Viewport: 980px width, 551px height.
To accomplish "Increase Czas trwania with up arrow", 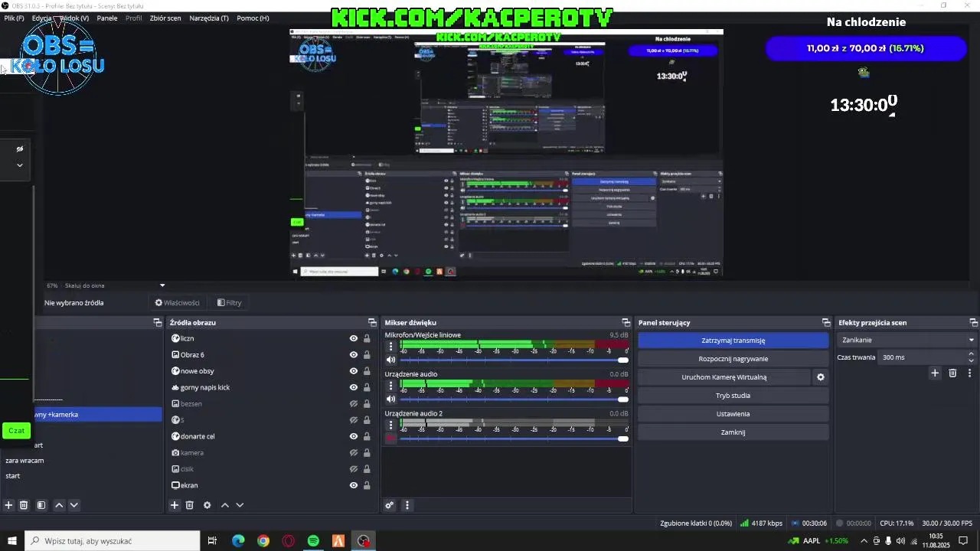I will (x=971, y=354).
